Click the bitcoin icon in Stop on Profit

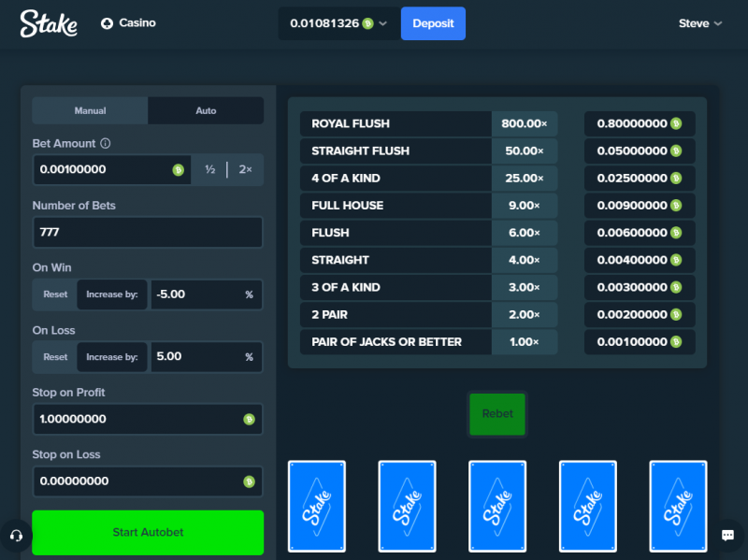point(249,419)
